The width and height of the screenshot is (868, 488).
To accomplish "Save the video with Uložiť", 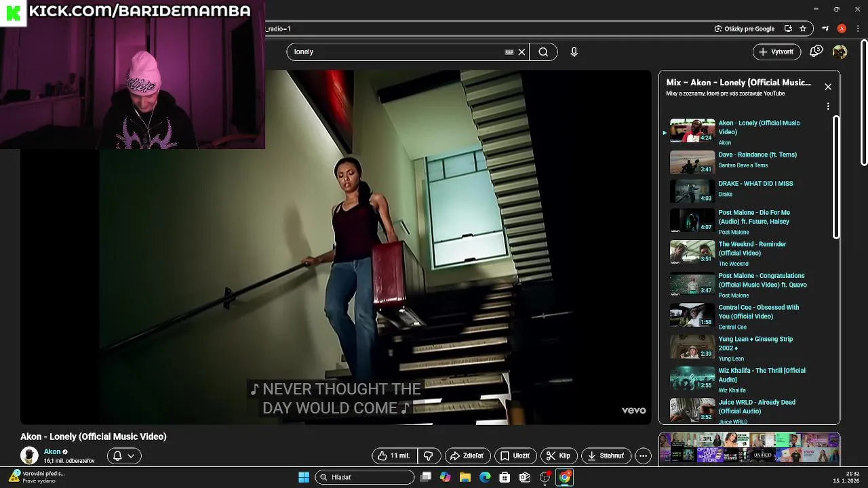I will (515, 456).
